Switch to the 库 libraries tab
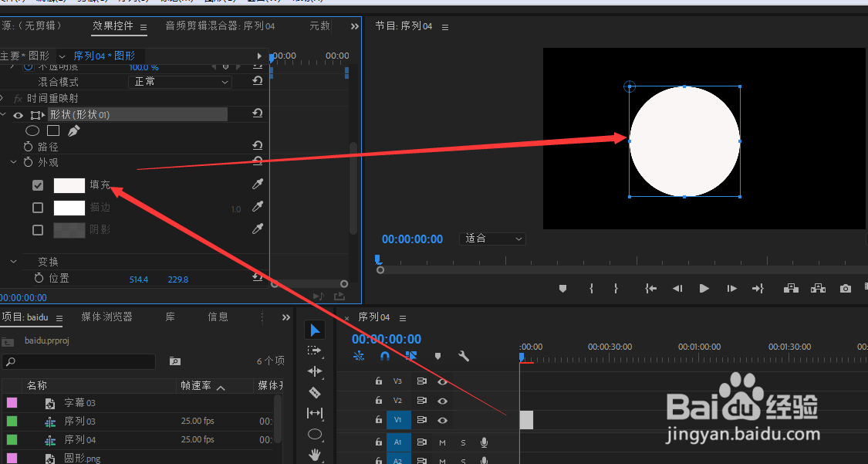868x464 pixels. click(170, 317)
